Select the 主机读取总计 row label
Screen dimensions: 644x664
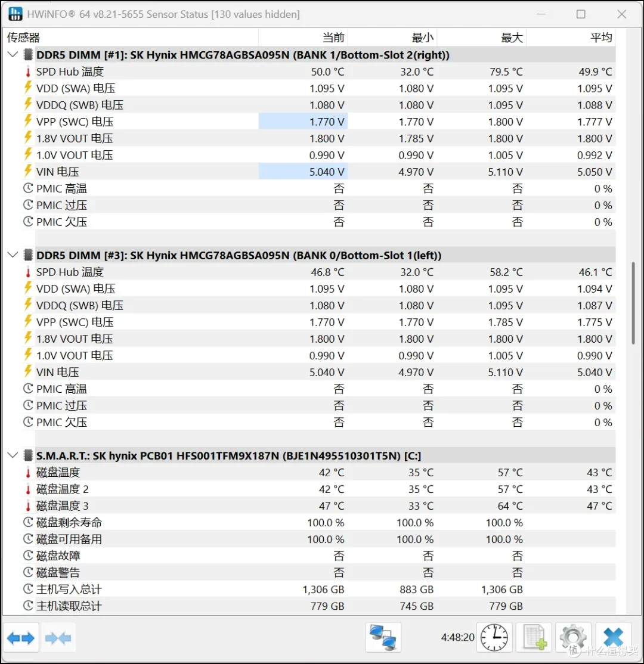click(69, 606)
